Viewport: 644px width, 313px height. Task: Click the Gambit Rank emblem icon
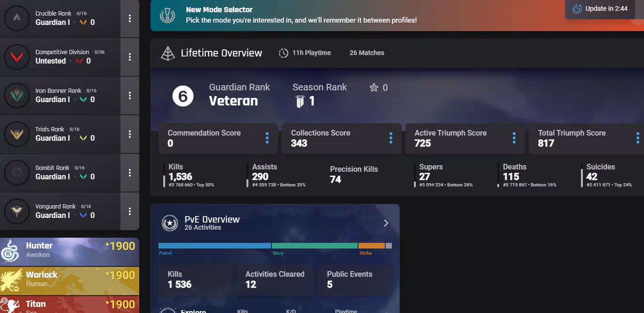tap(17, 173)
